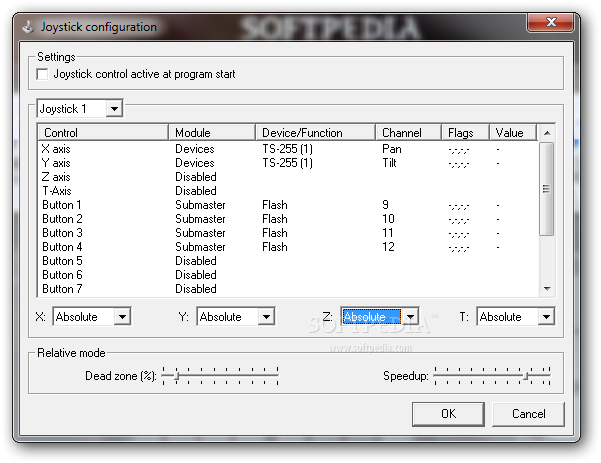Close the Joystick configuration dialog
The image size is (601, 463).
pyautogui.click(x=550, y=22)
